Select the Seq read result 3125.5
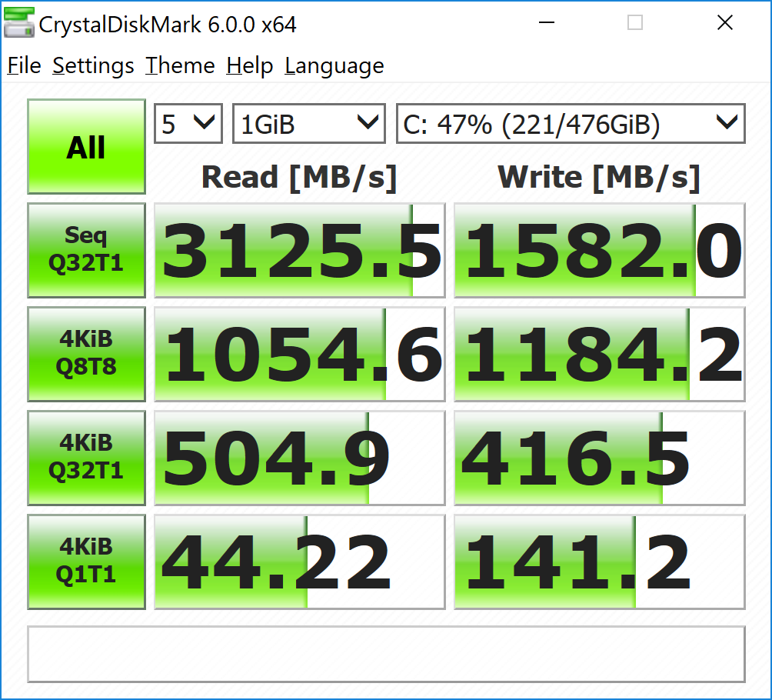 (300, 250)
